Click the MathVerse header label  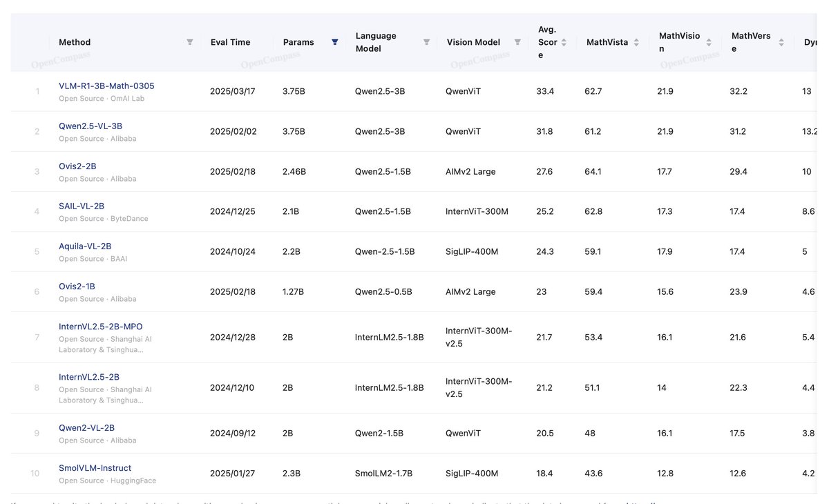pyautogui.click(x=751, y=42)
